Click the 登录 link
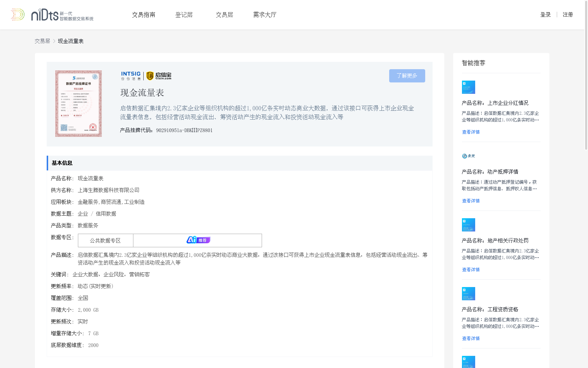Viewport: 588px width, 368px height. coord(545,15)
